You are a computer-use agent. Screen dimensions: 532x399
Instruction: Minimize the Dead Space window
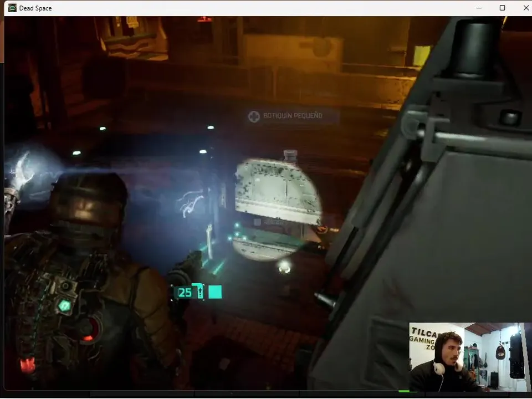tap(479, 8)
